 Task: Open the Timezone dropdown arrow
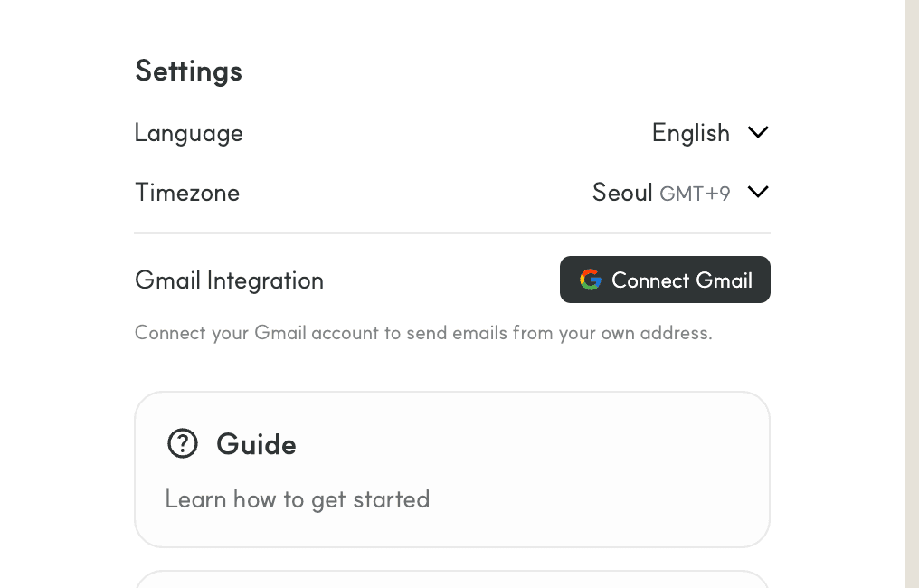[x=758, y=192]
